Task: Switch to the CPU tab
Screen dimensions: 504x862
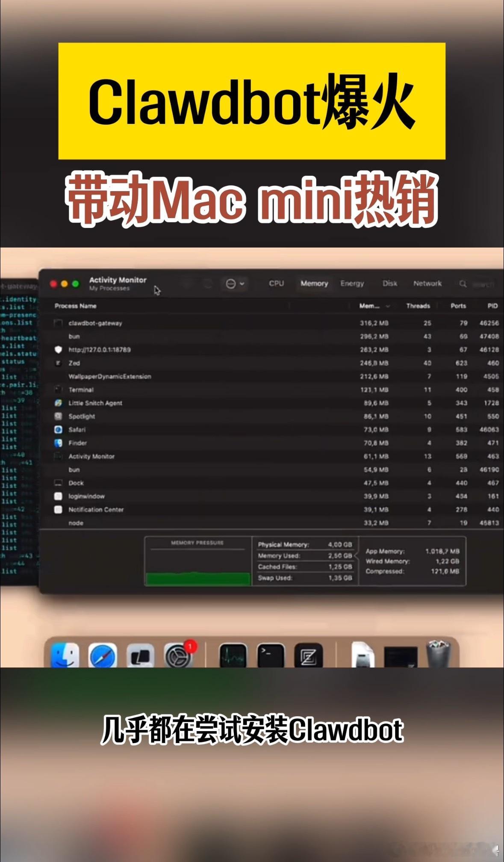Action: [277, 283]
